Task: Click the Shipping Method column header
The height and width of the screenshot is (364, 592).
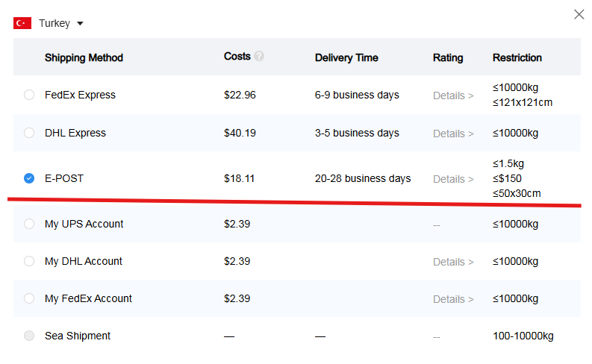Action: click(x=84, y=57)
